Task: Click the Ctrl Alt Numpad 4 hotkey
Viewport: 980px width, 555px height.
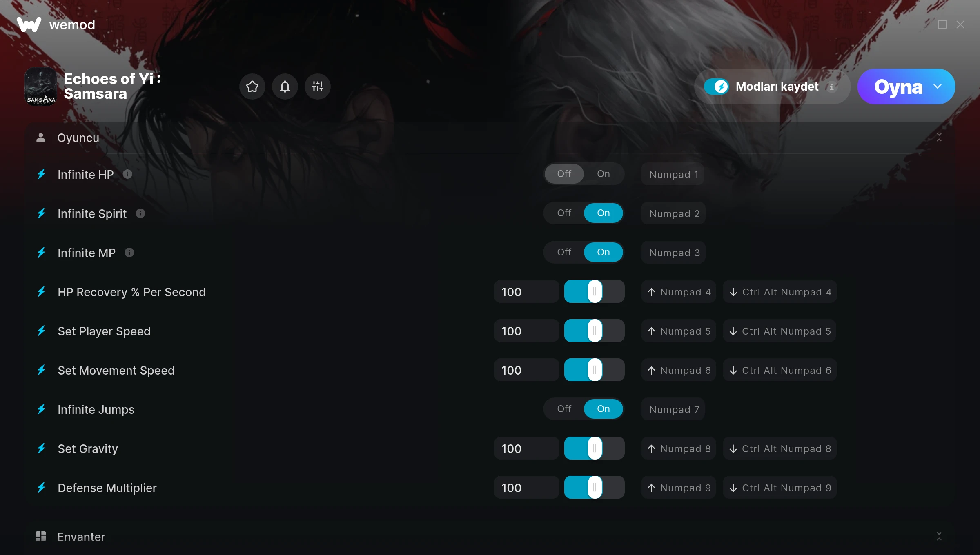Action: click(780, 292)
